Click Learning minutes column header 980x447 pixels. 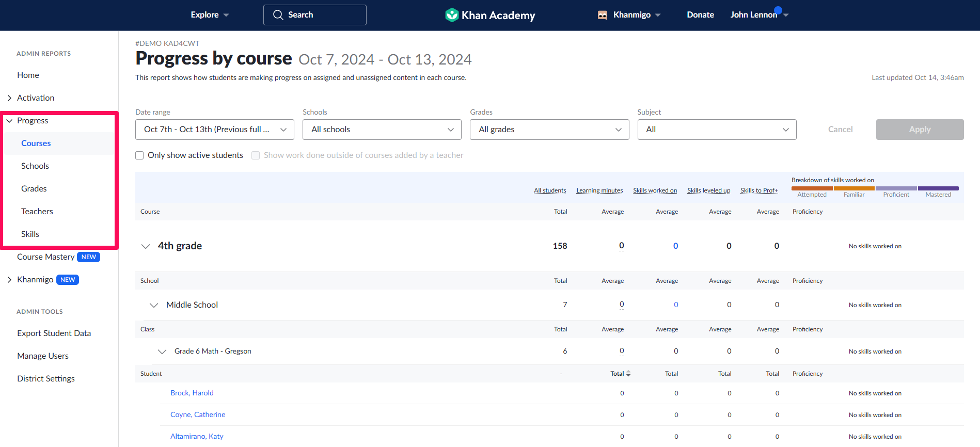point(599,191)
